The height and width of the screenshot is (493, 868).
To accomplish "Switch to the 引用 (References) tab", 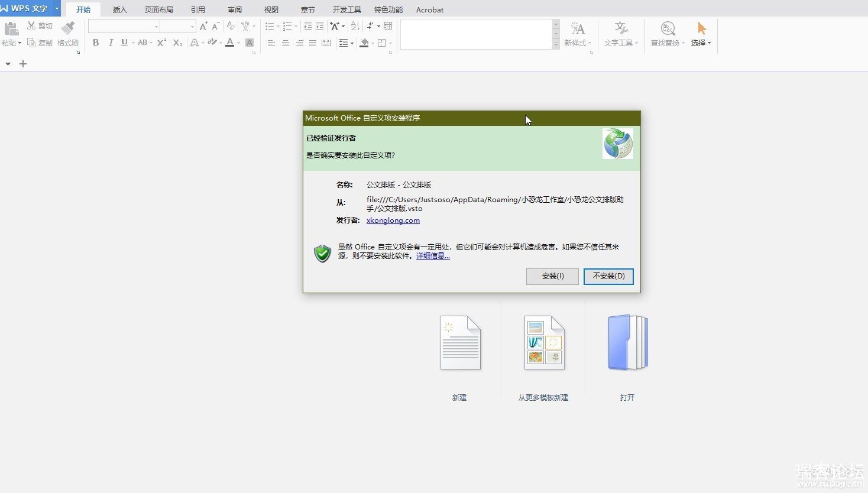I will 198,9.
